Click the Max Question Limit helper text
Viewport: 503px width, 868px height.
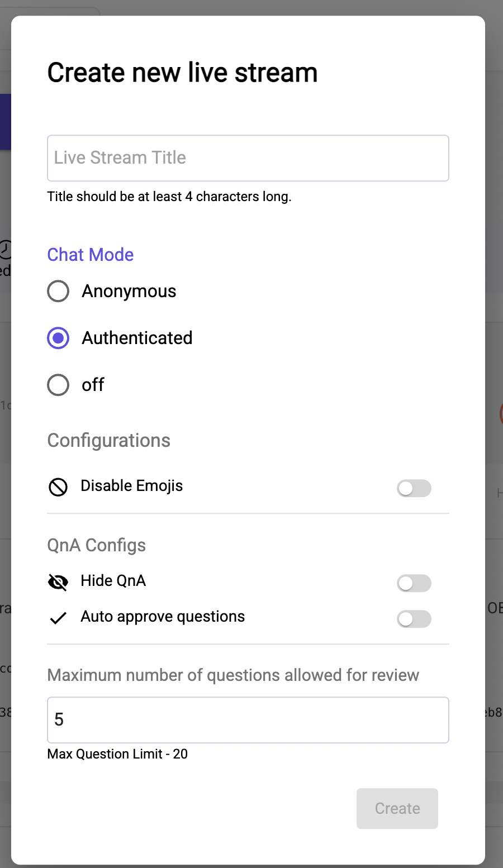tap(117, 754)
